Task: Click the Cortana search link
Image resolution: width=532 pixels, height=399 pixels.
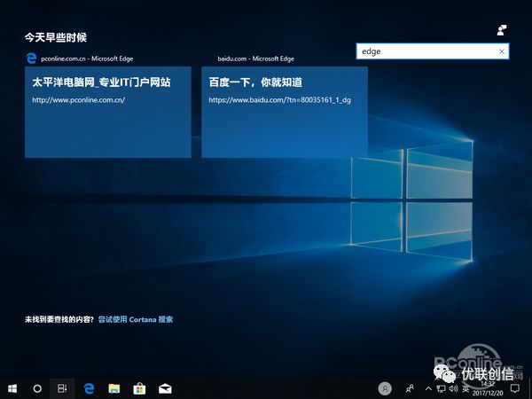Action: pyautogui.click(x=136, y=319)
